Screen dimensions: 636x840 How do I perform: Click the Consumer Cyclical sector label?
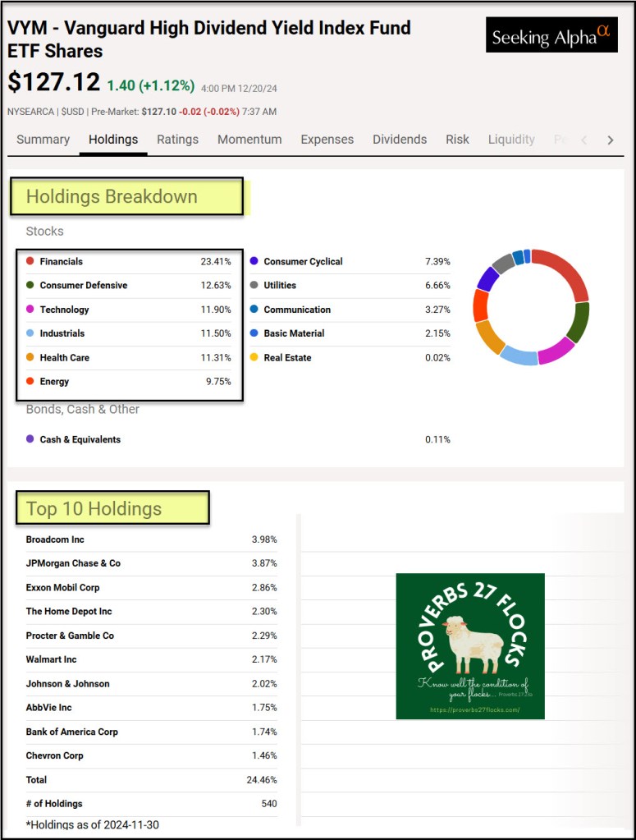coord(303,261)
